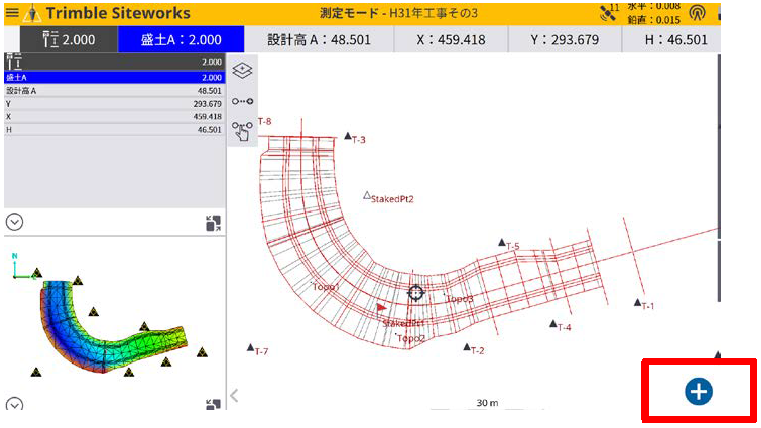Click the 30 m scale bar
The height and width of the screenshot is (428, 761).
point(486,404)
